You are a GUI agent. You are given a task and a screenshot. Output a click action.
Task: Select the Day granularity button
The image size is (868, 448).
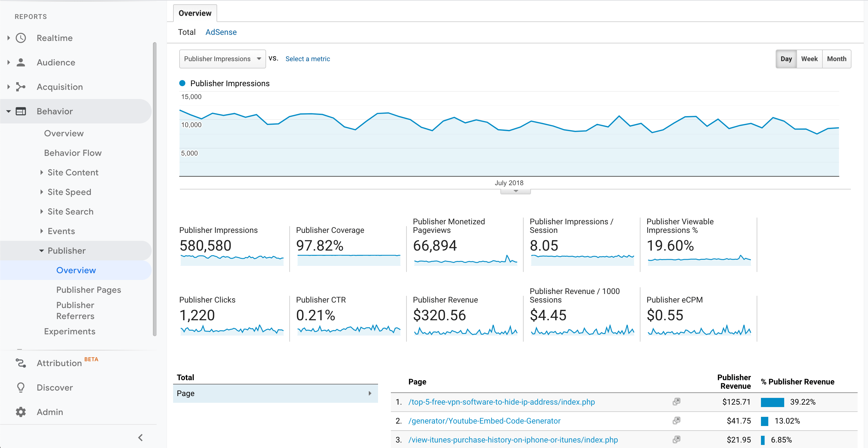click(x=786, y=59)
